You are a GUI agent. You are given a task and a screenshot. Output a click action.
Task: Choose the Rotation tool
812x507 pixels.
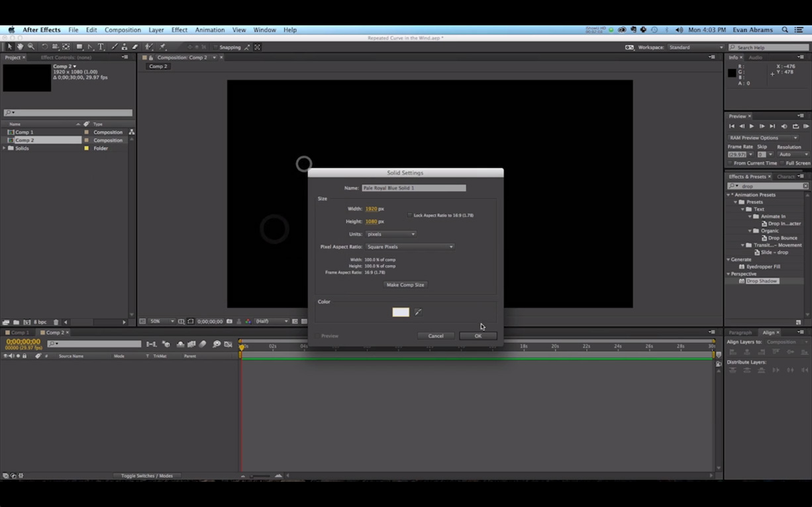pos(44,47)
